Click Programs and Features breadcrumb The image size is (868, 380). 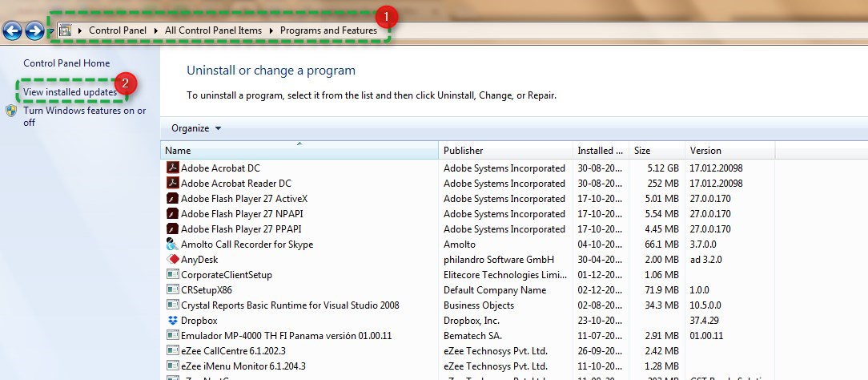[328, 30]
